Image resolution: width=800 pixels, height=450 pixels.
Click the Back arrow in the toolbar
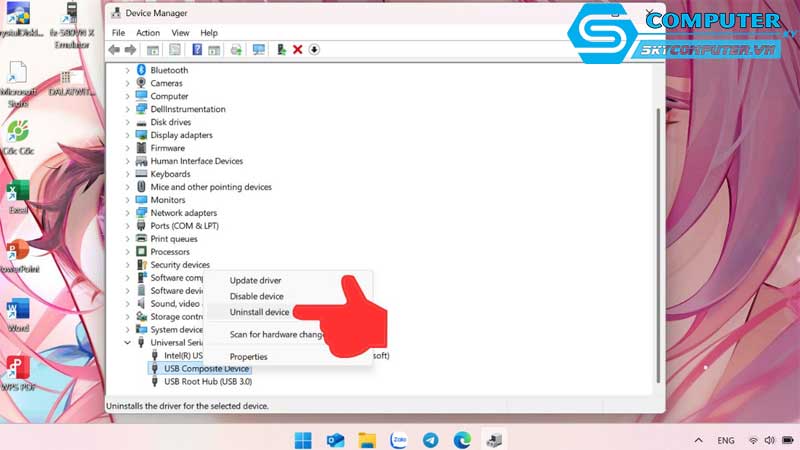115,49
